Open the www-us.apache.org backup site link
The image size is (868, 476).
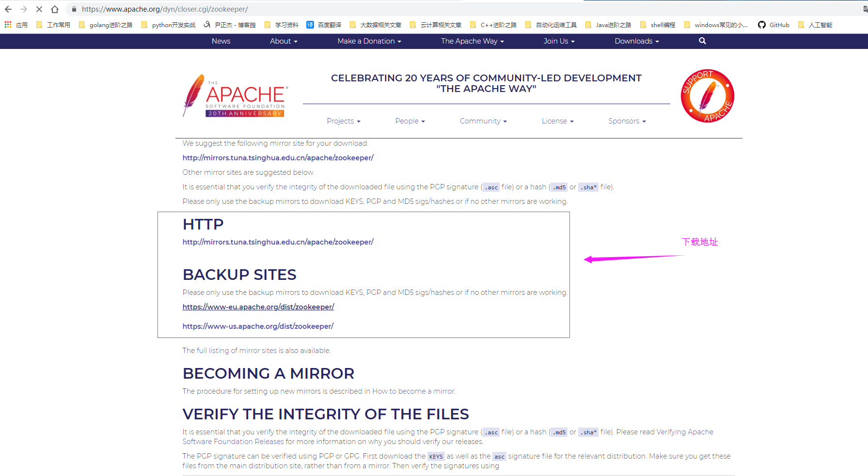(x=258, y=326)
